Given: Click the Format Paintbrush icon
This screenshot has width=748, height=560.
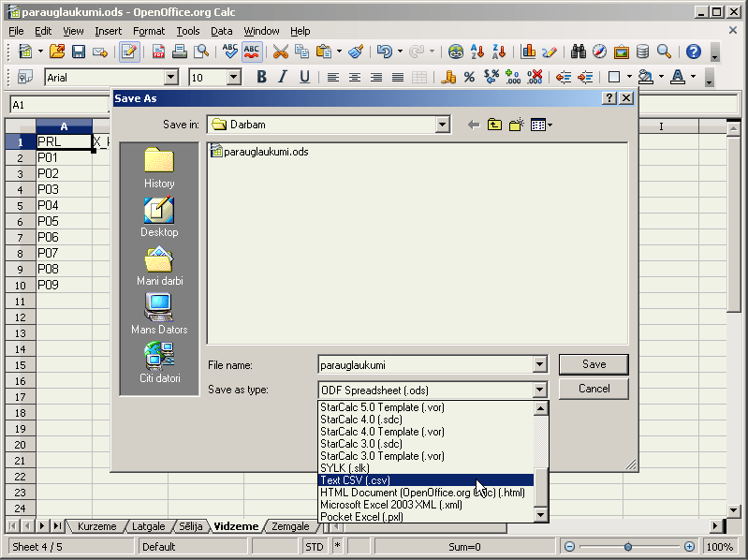Looking at the screenshot, I should [x=356, y=52].
